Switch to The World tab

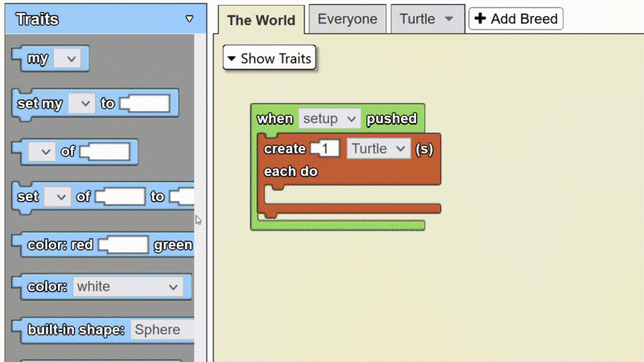(x=261, y=19)
